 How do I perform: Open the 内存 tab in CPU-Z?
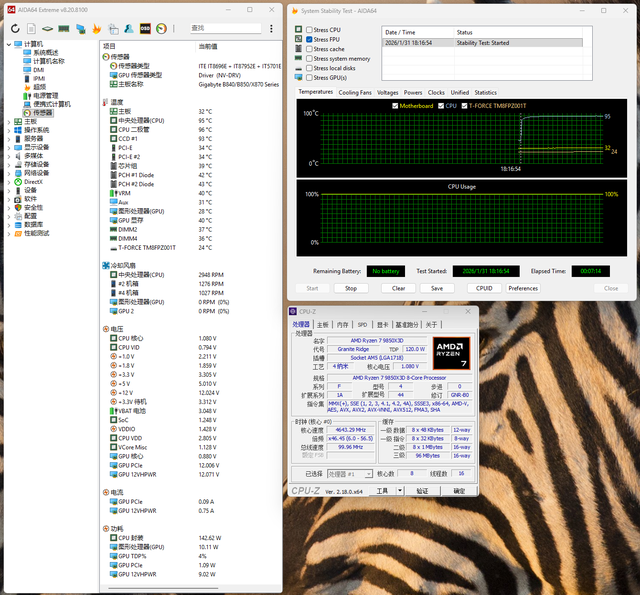[x=343, y=324]
